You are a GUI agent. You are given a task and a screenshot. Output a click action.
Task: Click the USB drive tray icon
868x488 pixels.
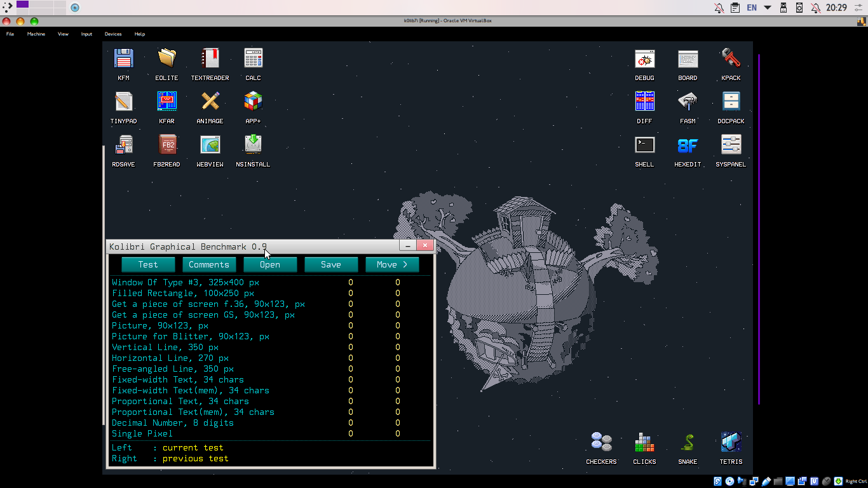click(x=783, y=8)
